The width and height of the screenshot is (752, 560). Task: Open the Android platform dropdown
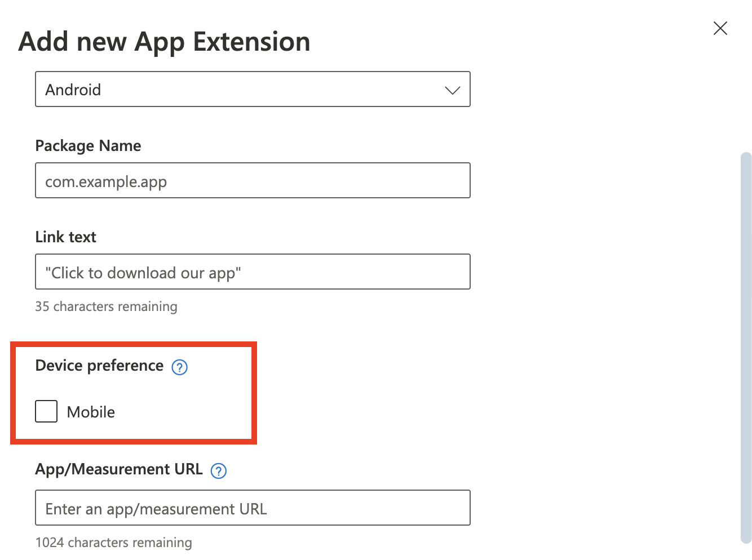click(x=253, y=89)
